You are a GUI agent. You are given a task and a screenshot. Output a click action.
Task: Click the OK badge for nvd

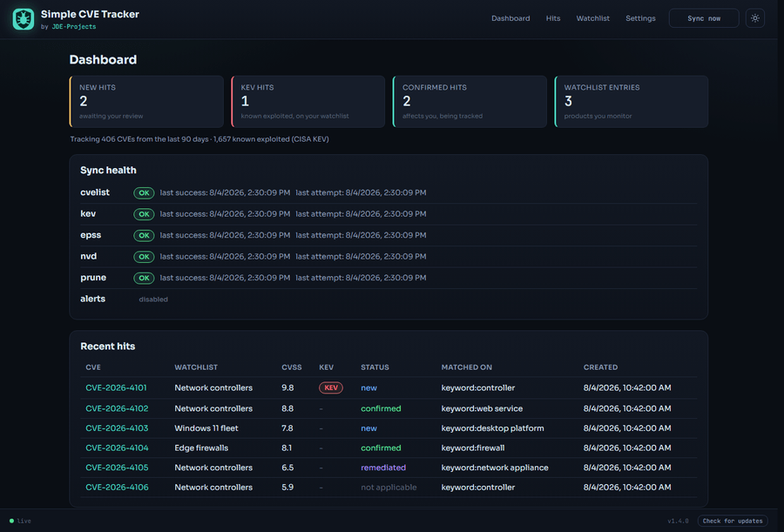[144, 257]
